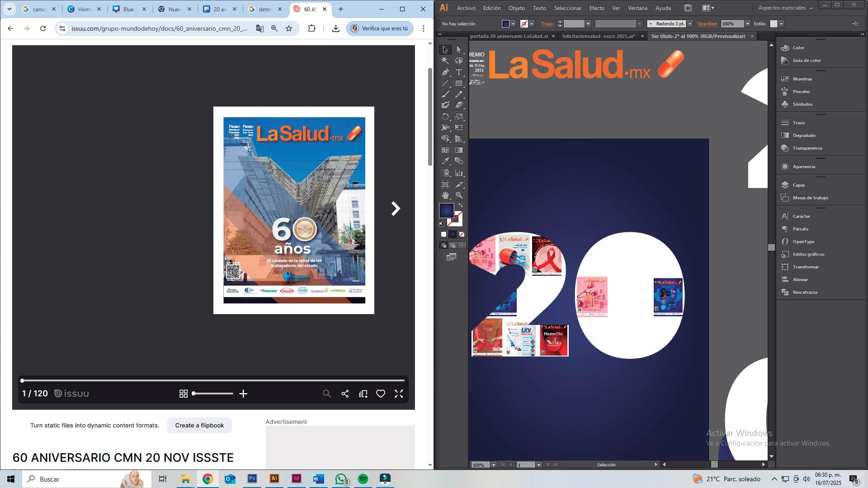Choose the Eyedropper tool

pos(445,161)
